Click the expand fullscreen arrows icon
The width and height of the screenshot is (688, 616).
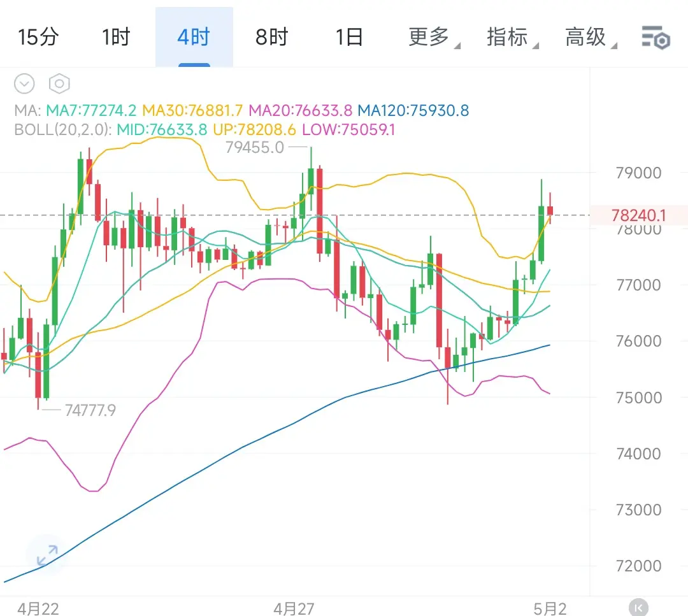pos(47,555)
